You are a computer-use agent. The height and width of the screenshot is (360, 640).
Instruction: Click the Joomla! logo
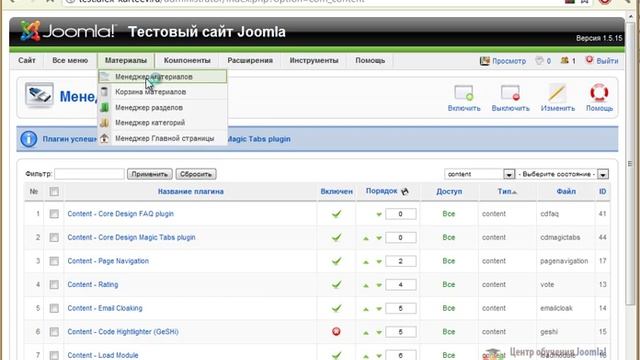[68, 31]
